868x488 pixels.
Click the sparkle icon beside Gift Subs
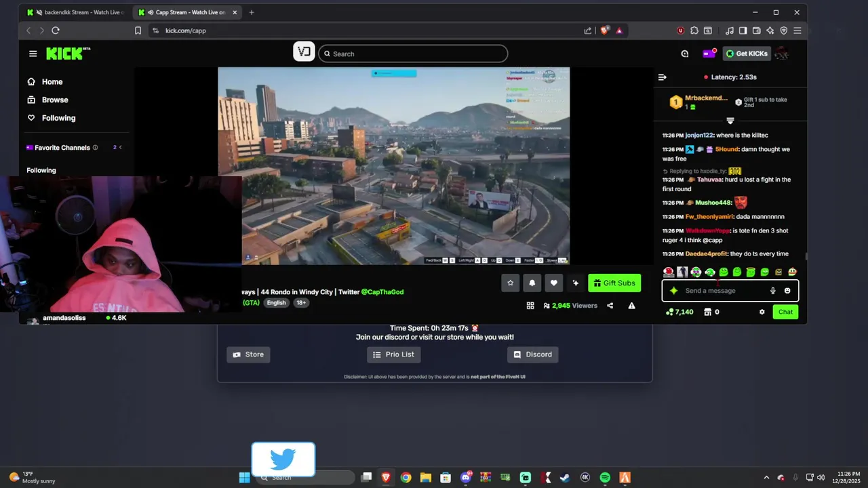point(576,283)
